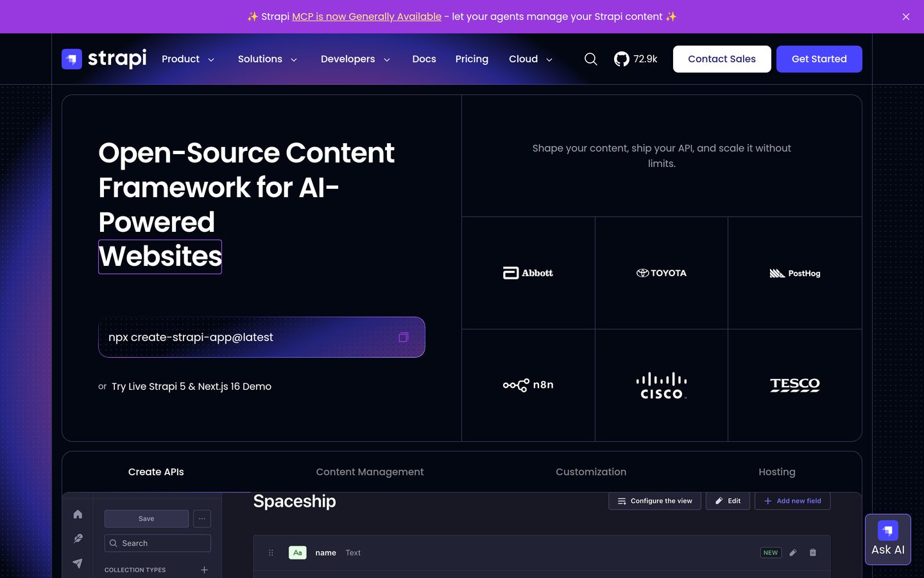Open the GitHub 72.9k stars link
This screenshot has height=578, width=924.
click(635, 59)
